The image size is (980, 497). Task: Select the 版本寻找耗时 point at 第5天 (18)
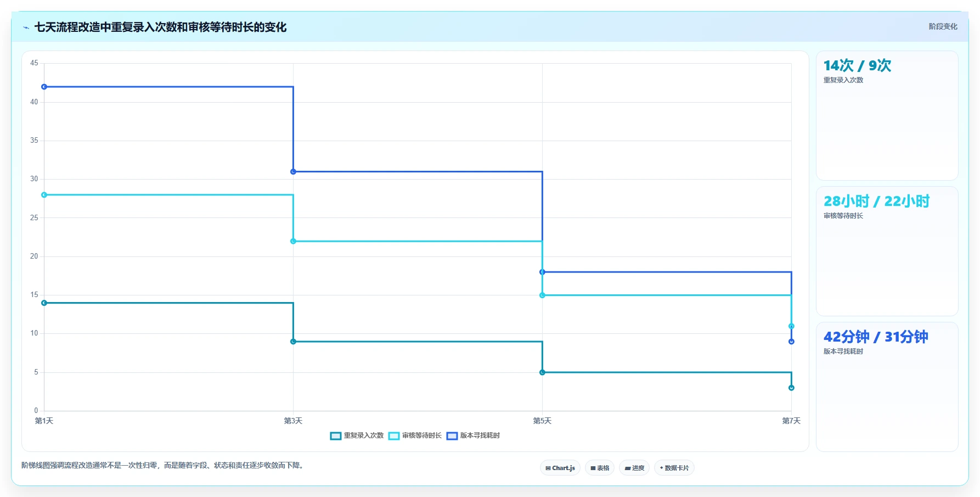coord(542,272)
